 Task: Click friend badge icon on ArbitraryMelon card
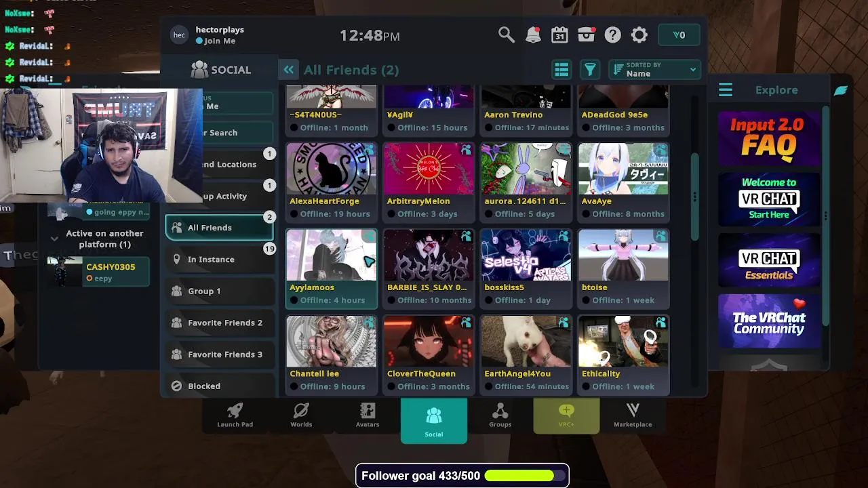point(466,150)
